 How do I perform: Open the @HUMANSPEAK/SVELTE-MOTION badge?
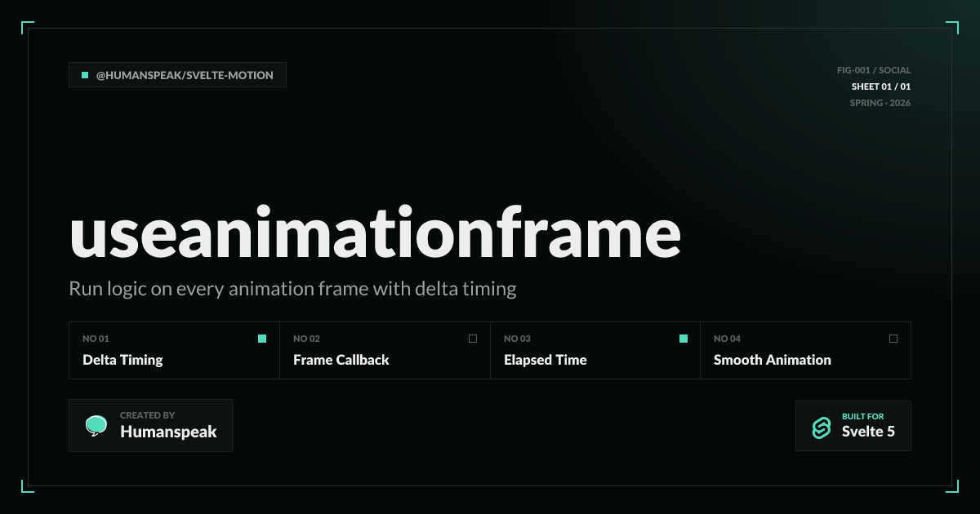(178, 75)
